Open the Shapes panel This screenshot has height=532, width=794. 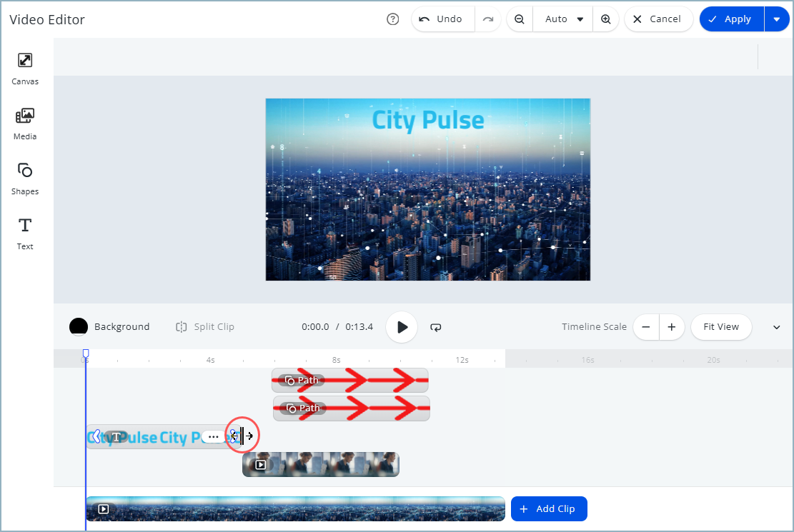(x=25, y=177)
